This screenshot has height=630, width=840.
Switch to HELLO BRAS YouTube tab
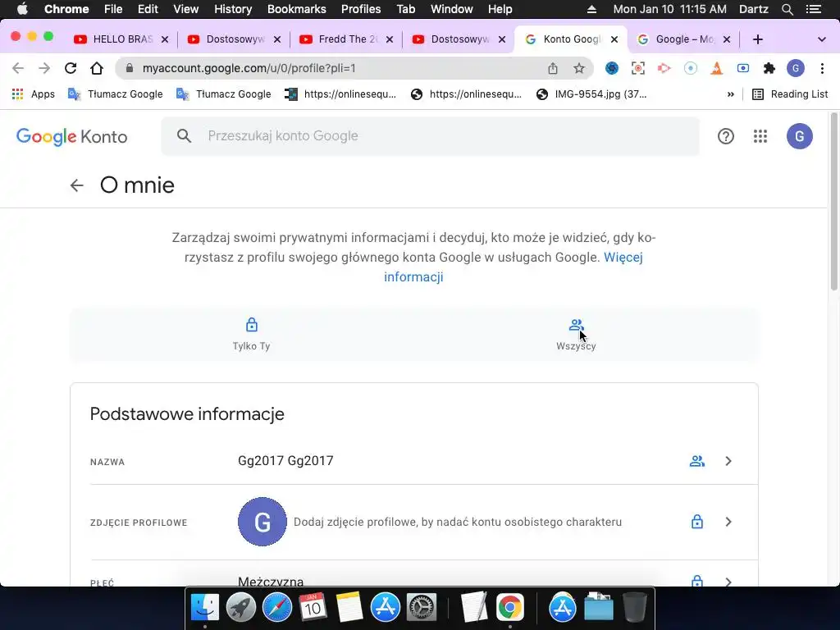[x=121, y=39]
